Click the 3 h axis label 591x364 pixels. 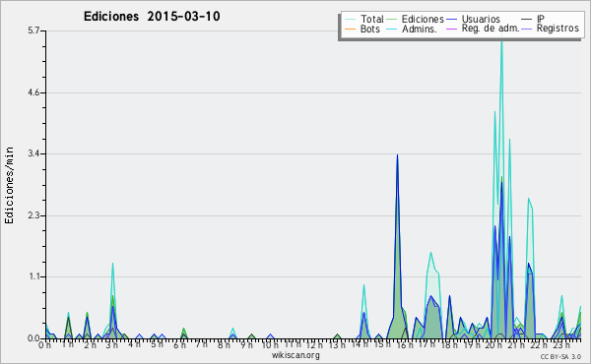pos(111,345)
